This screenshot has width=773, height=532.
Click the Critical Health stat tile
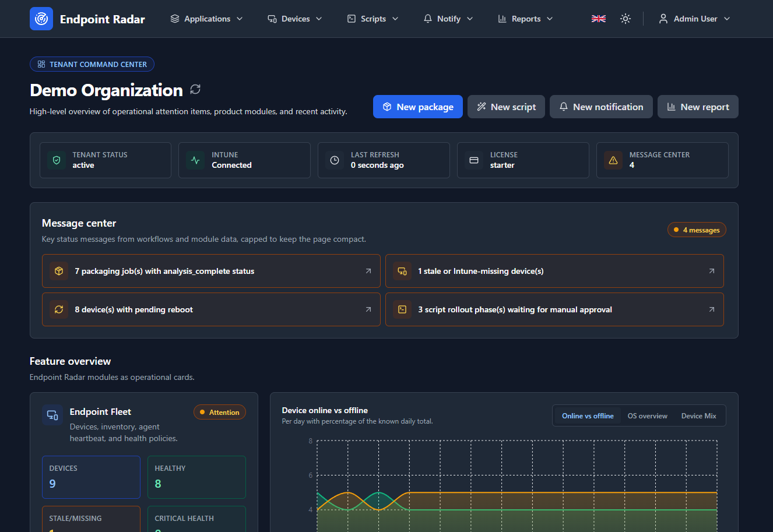click(196, 519)
